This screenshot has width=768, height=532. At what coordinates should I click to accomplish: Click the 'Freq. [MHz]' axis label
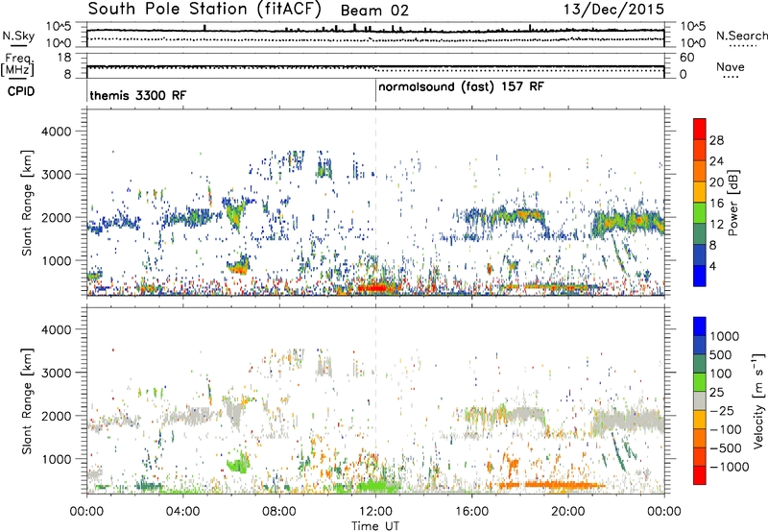pyautogui.click(x=17, y=65)
